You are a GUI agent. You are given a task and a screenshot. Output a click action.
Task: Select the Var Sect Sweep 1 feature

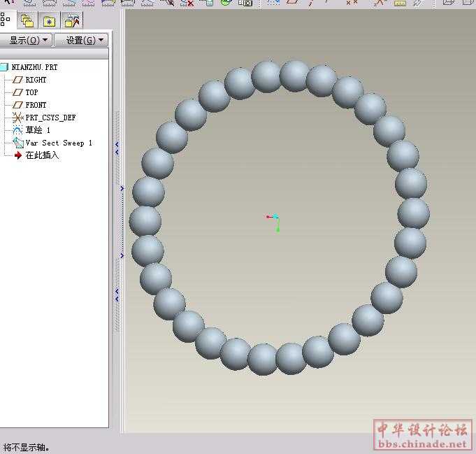tap(52, 143)
